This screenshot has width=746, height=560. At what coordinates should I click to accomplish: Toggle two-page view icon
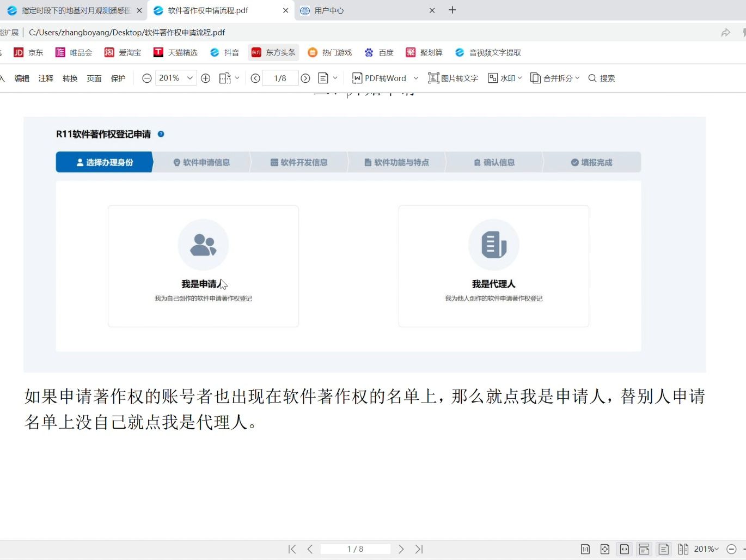pyautogui.click(x=683, y=549)
